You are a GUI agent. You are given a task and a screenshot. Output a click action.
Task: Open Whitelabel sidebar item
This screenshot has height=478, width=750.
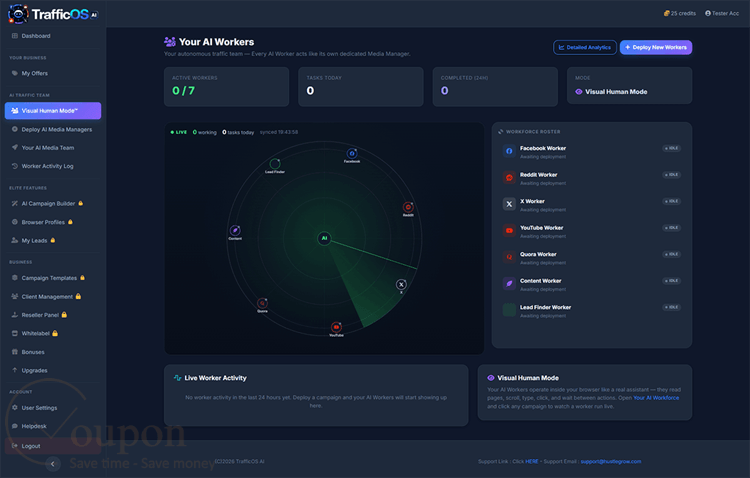point(53,333)
